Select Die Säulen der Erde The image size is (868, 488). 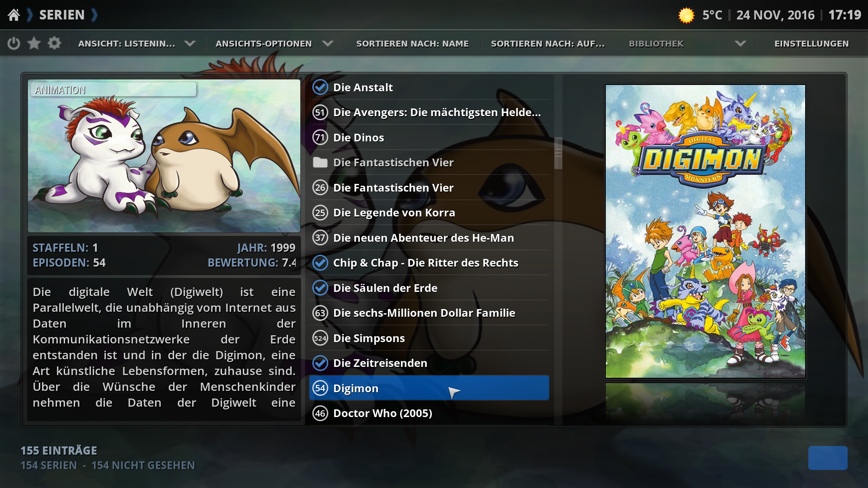click(x=429, y=288)
